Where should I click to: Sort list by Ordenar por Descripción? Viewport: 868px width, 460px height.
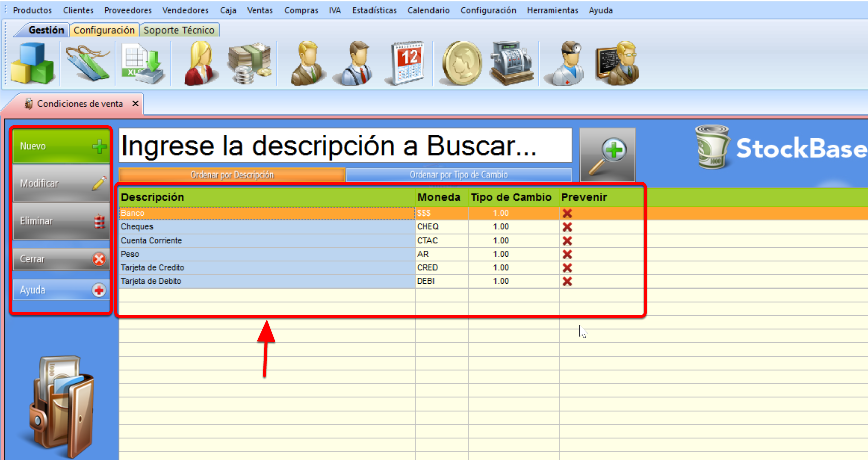(x=231, y=175)
